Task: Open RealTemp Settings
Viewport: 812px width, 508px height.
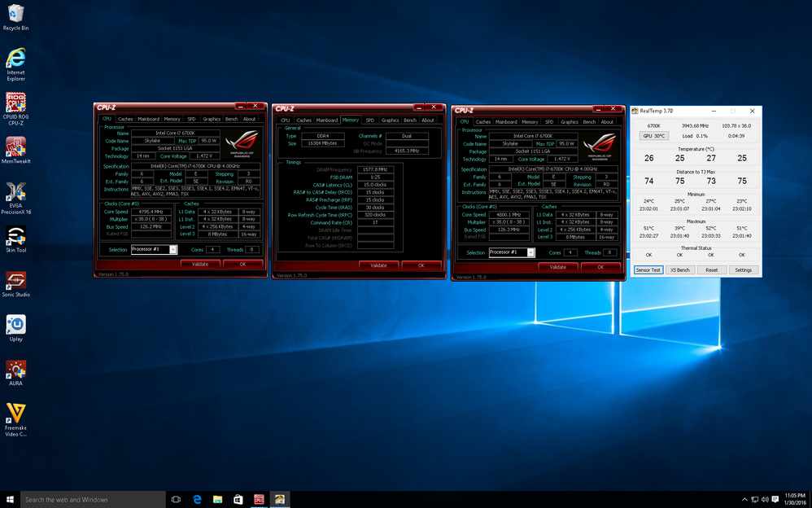Action: [744, 270]
